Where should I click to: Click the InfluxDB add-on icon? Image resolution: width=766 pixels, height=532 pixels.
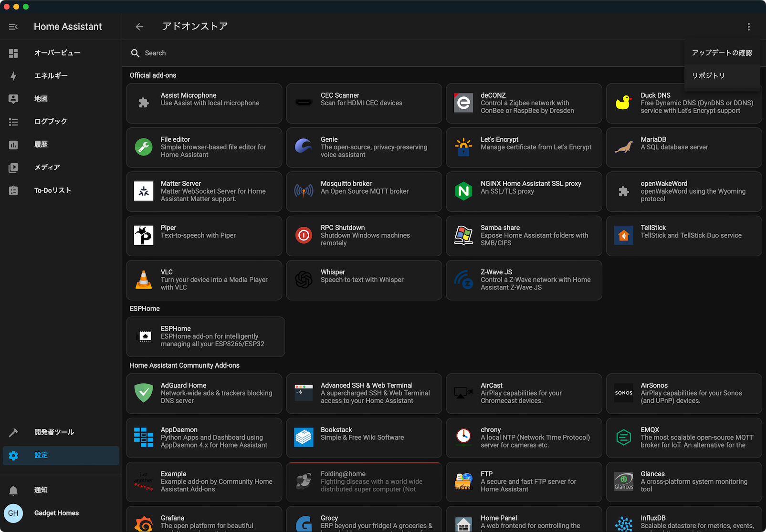click(x=623, y=524)
